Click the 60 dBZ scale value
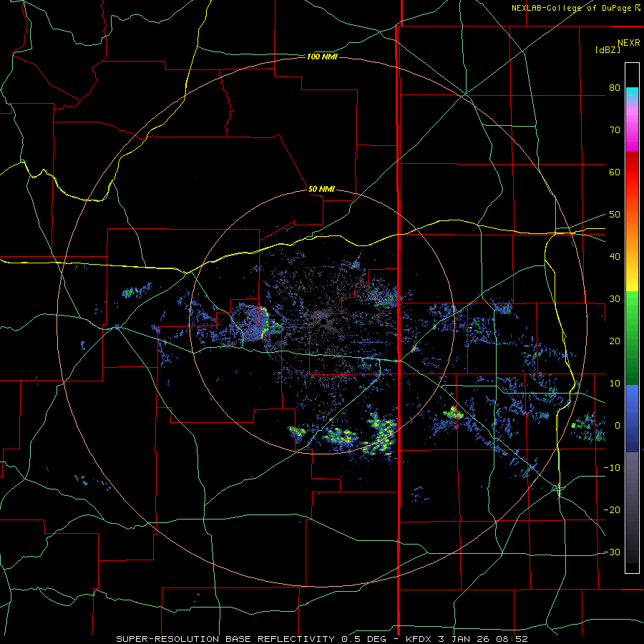This screenshot has width=644, height=644. [615, 172]
